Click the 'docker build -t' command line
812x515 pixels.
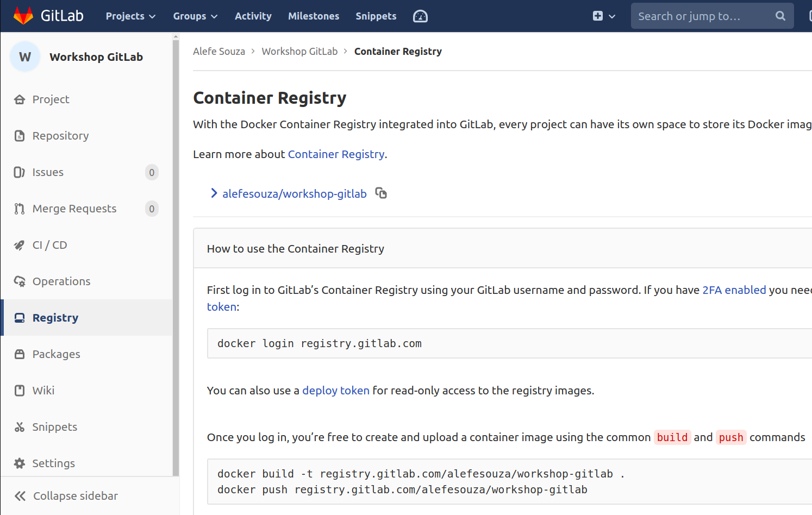(421, 474)
